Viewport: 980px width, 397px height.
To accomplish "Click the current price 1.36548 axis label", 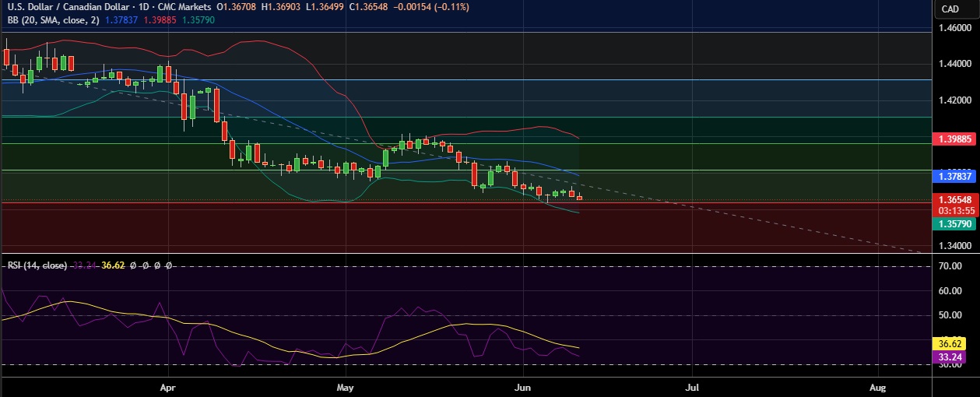I will (x=954, y=200).
